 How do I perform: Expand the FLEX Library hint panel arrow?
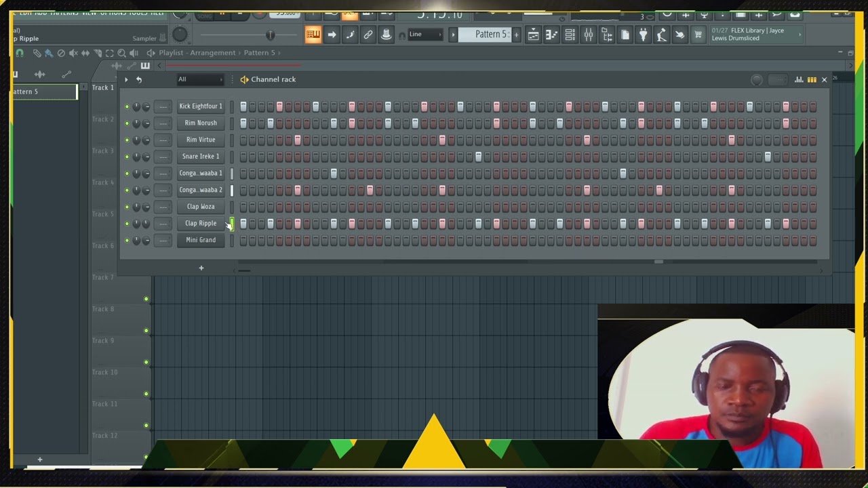click(800, 34)
